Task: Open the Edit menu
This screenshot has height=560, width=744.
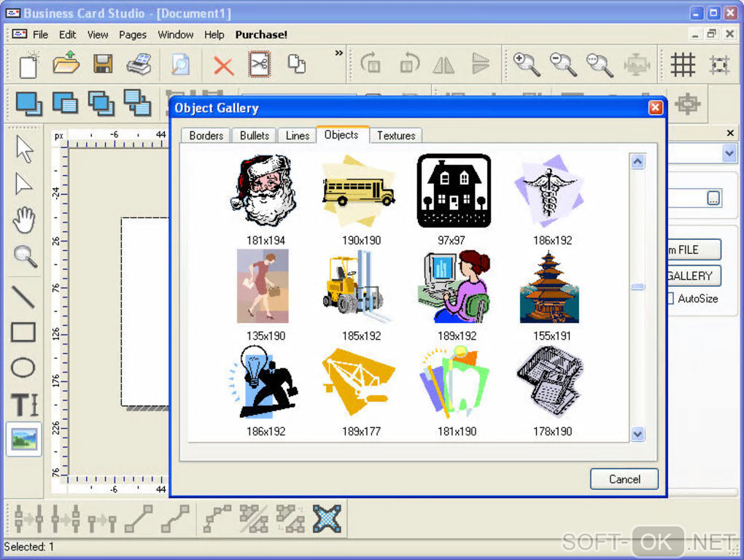Action: (67, 34)
